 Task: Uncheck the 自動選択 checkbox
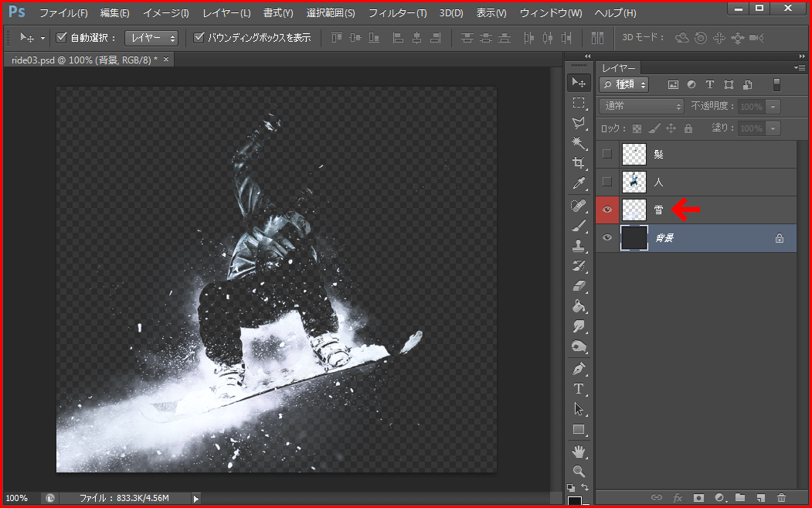pyautogui.click(x=62, y=37)
